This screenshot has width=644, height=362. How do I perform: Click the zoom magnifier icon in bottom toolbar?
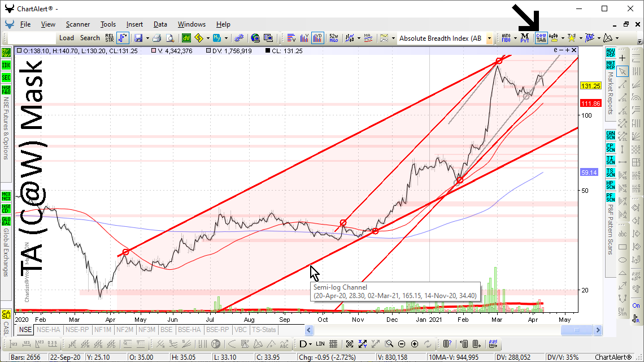[x=389, y=344]
